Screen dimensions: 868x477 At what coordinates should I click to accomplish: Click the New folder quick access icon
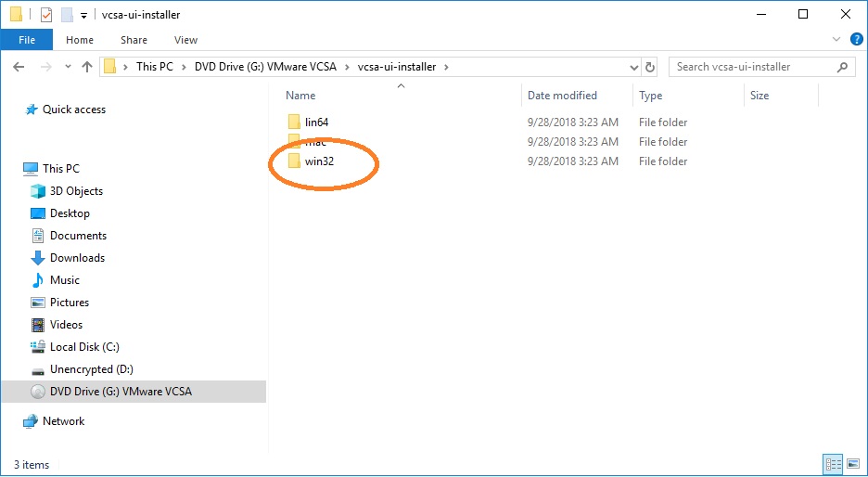pos(68,15)
